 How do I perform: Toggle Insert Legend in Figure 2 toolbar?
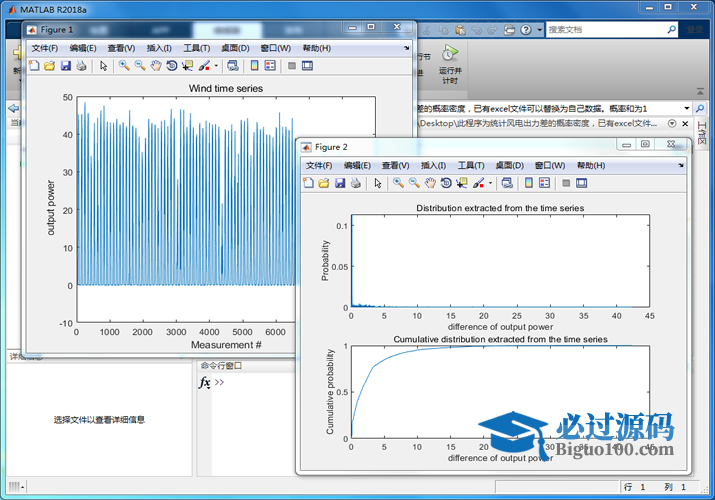[544, 183]
